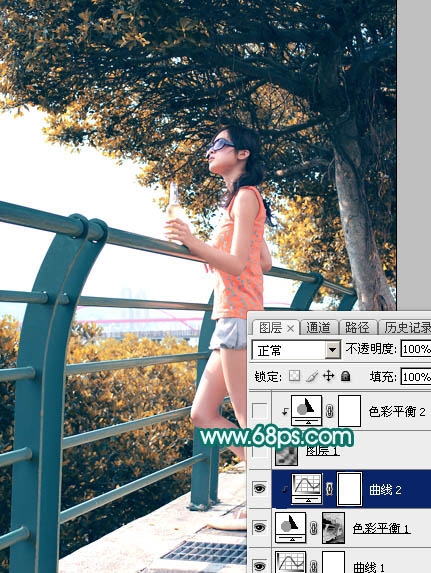Select the 曲线 1 layer mask thumbnail

(333, 562)
